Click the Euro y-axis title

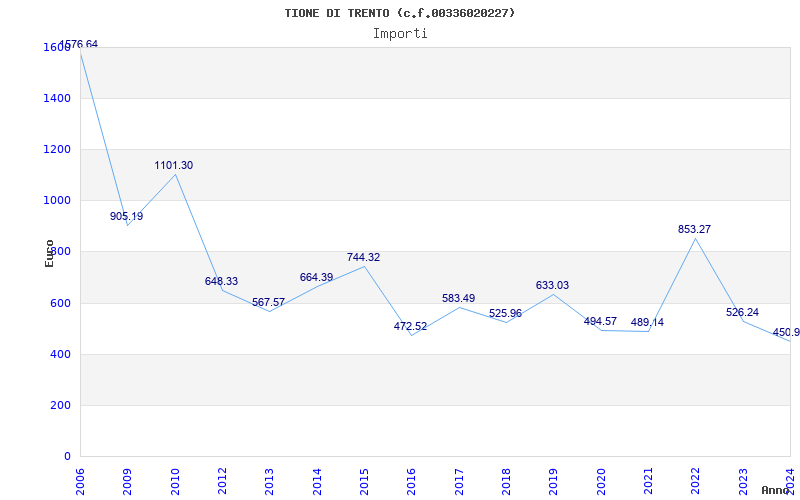click(x=49, y=252)
